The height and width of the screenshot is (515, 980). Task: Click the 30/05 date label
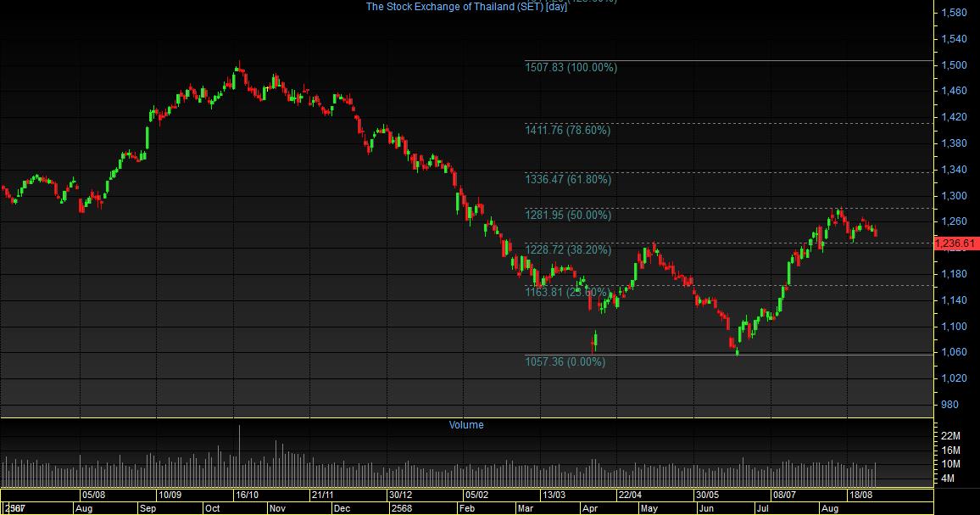point(707,495)
